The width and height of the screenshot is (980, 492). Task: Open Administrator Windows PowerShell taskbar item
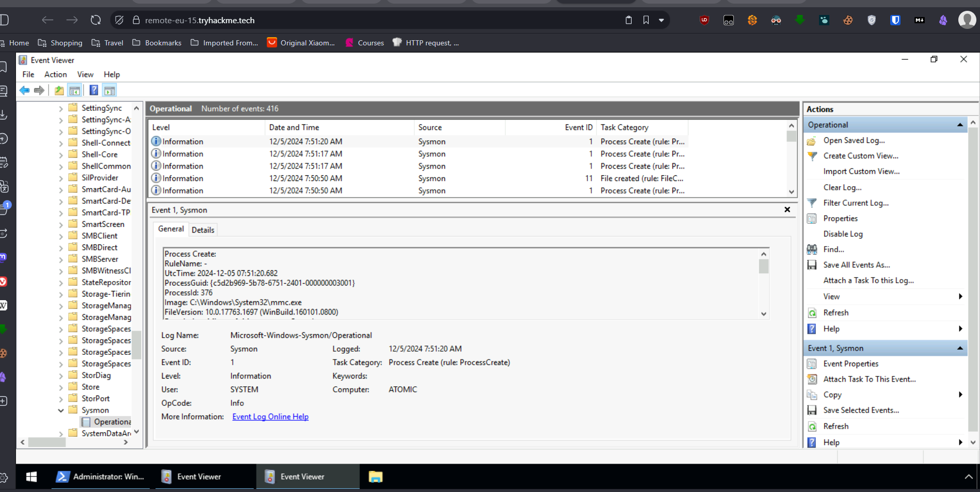101,477
